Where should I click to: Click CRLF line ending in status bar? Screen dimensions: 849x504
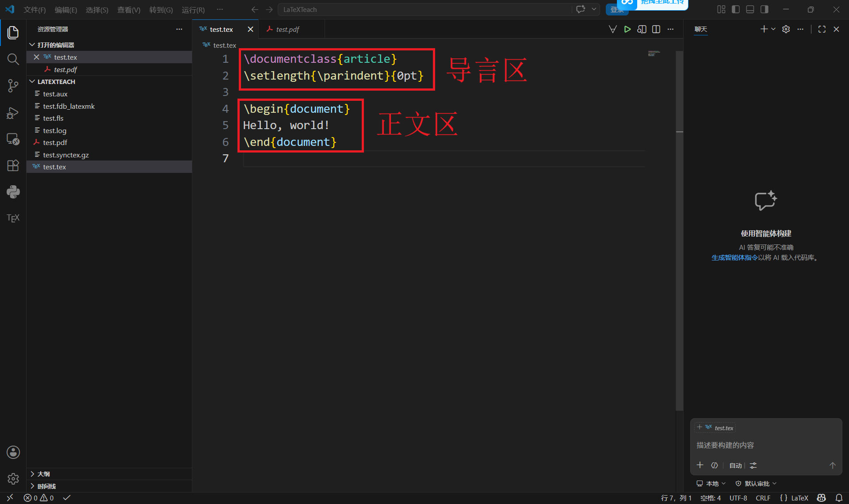(x=763, y=498)
